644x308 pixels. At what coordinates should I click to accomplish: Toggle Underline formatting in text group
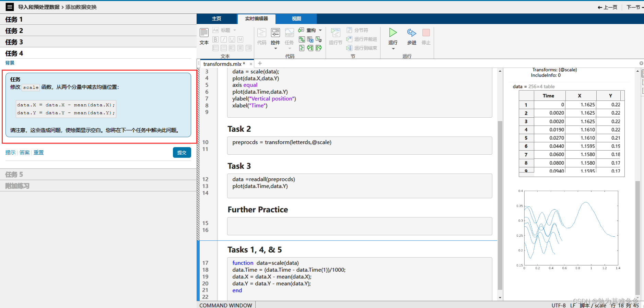pyautogui.click(x=232, y=39)
